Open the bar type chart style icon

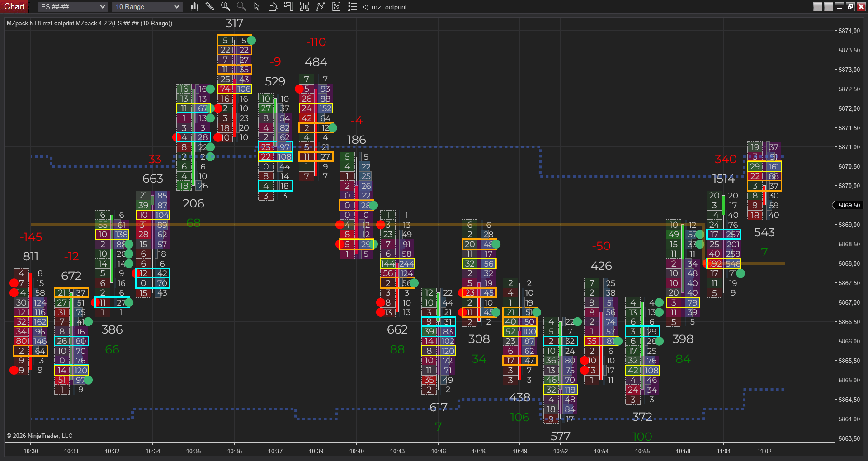click(x=194, y=6)
